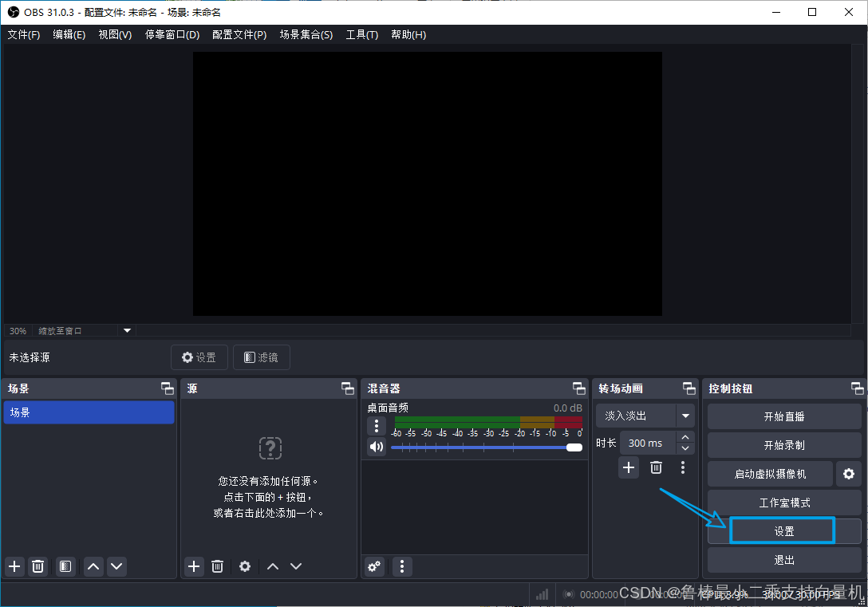868x607 pixels.
Task: Click the 开始录制 button
Action: tap(784, 445)
